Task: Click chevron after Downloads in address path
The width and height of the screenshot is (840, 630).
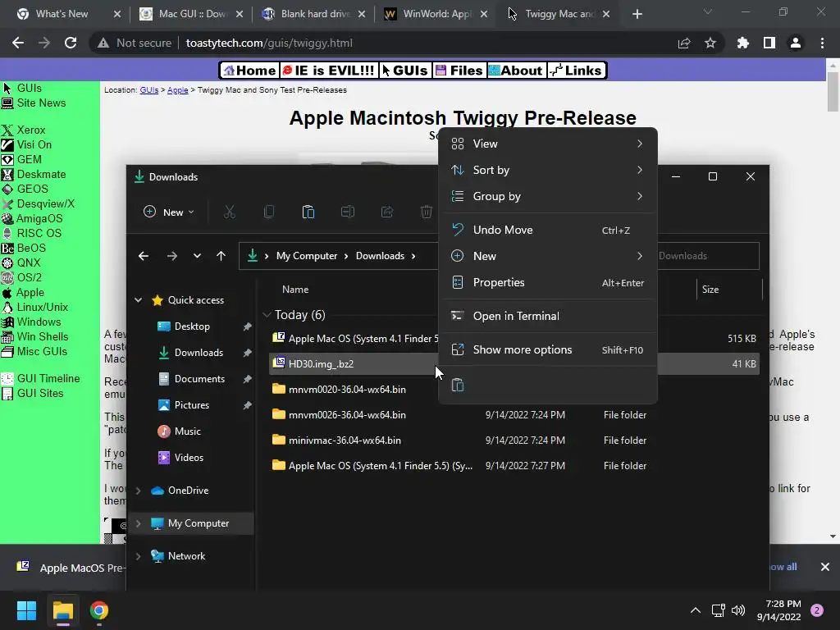Action: coord(413,256)
